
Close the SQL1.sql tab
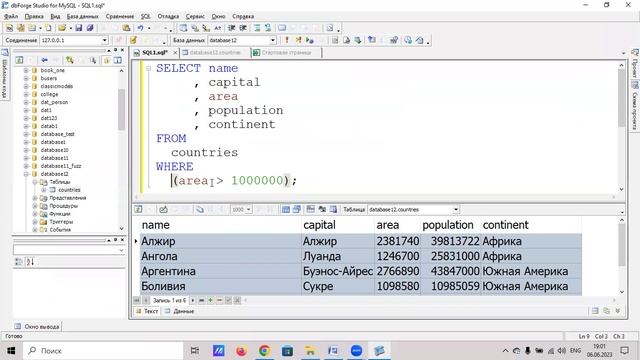[175, 53]
